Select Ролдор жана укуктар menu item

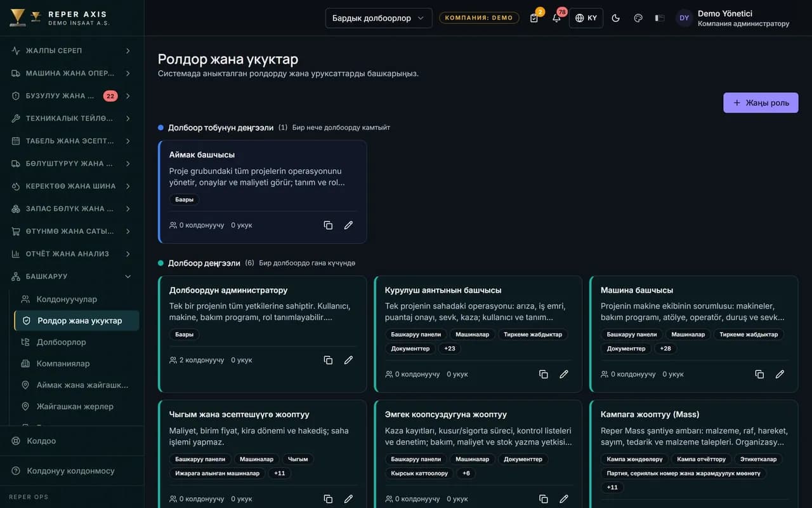[x=76, y=321]
